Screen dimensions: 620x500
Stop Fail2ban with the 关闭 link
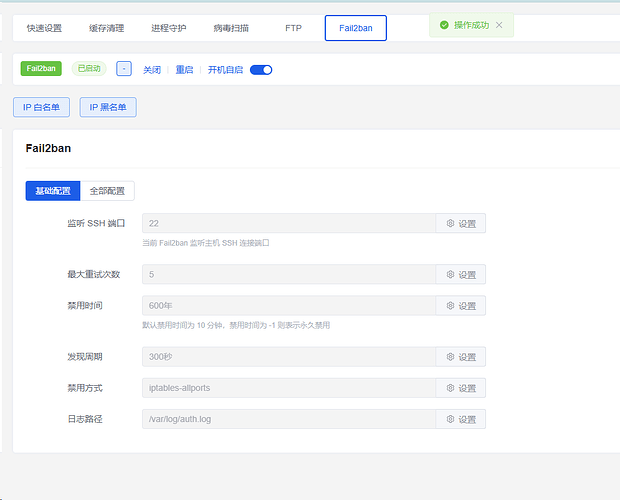[152, 70]
